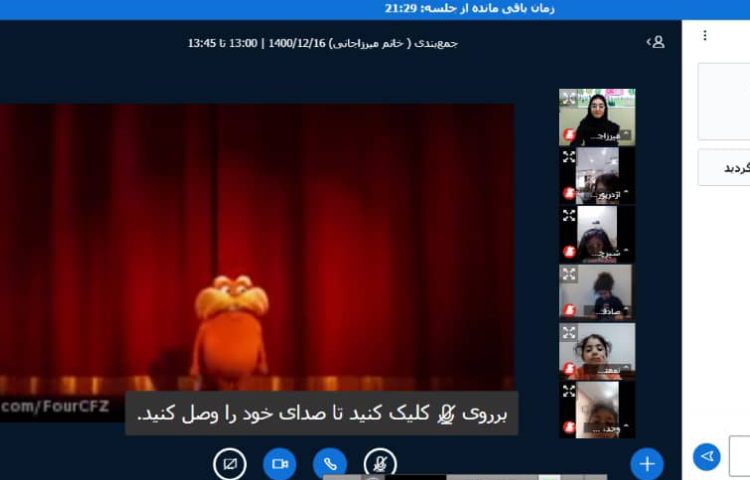750x480 pixels.
Task: Open the میرزاج webcam name dropdown
Action: (608, 136)
